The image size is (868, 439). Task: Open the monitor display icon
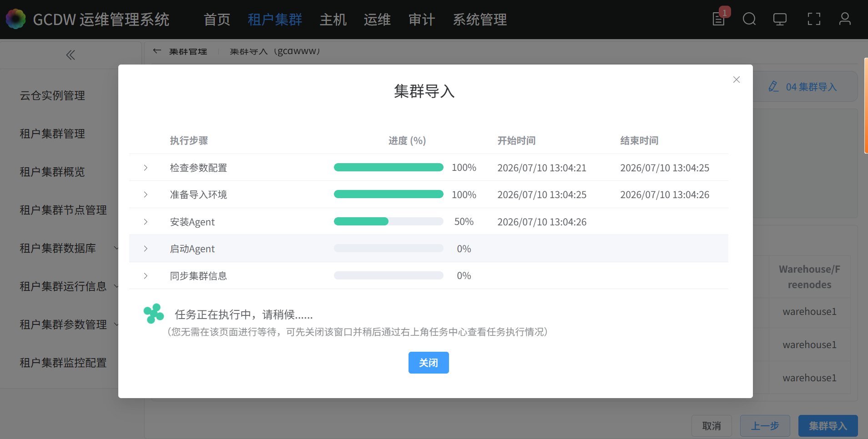[x=780, y=19]
